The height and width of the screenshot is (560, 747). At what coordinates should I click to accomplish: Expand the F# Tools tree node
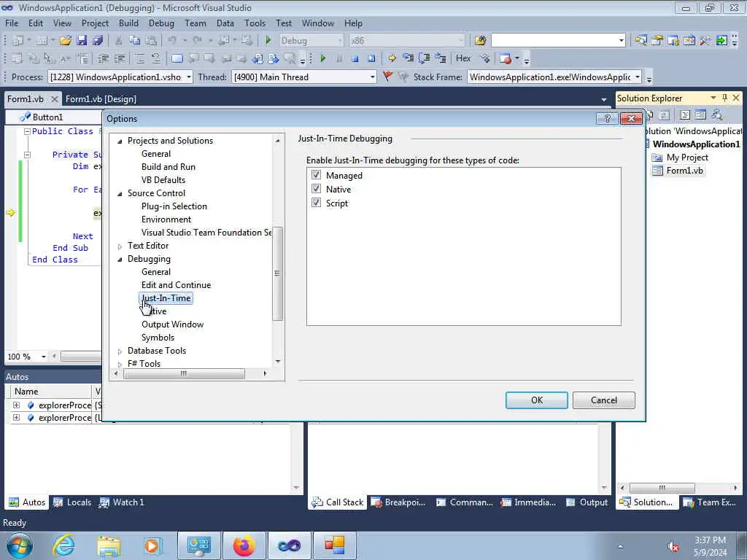120,364
